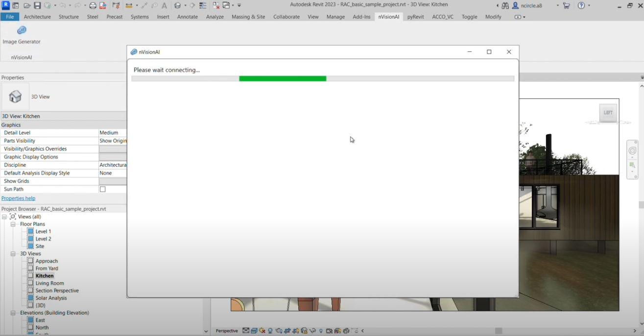Click Temporary Hide/Isolate glasses icon
Screen dimensions: 644x336
click(x=312, y=331)
